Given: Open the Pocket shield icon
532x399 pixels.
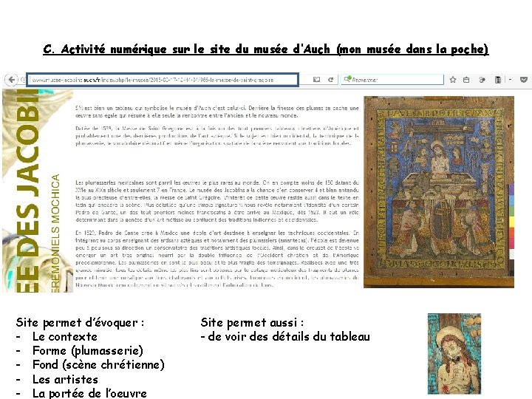Looking at the screenshot, I should (x=524, y=80).
